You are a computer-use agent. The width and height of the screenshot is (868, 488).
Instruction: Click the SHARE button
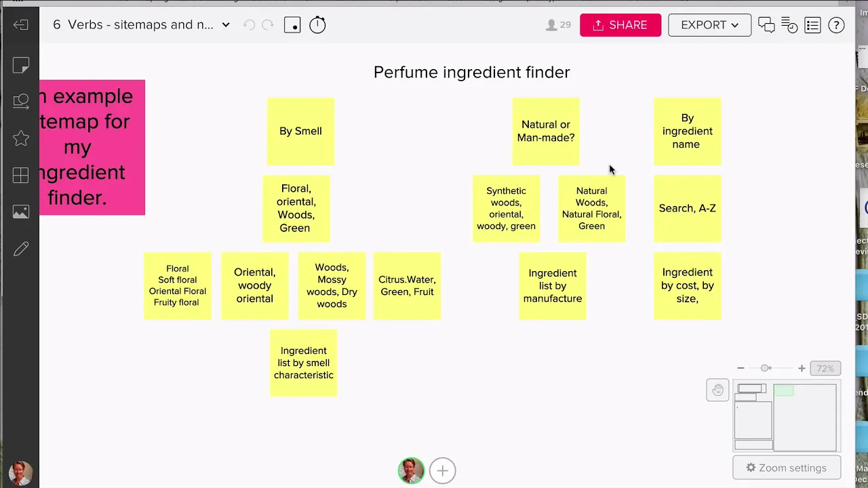(x=620, y=25)
